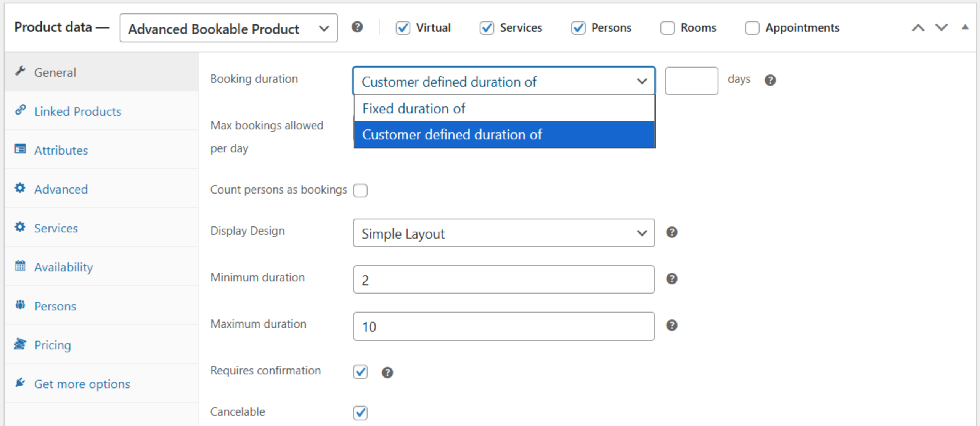Open the Display Design Simple Layout dropdown
This screenshot has width=980, height=426.
tap(503, 233)
